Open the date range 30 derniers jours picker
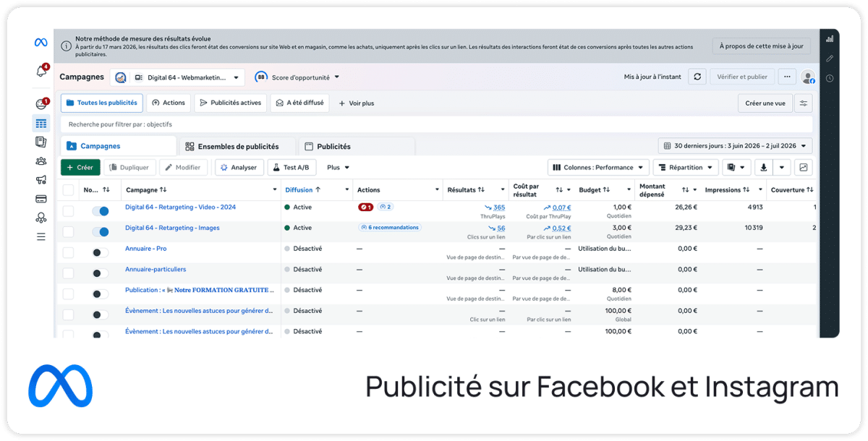 click(735, 146)
